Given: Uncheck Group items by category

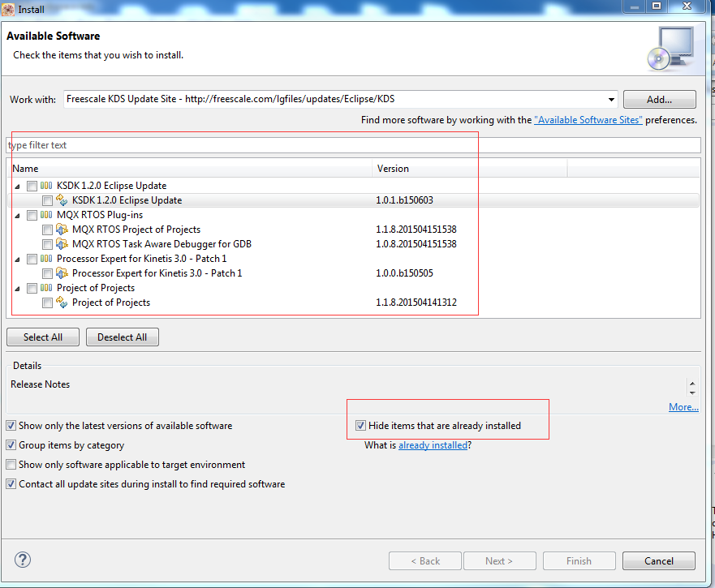Looking at the screenshot, I should coord(11,445).
